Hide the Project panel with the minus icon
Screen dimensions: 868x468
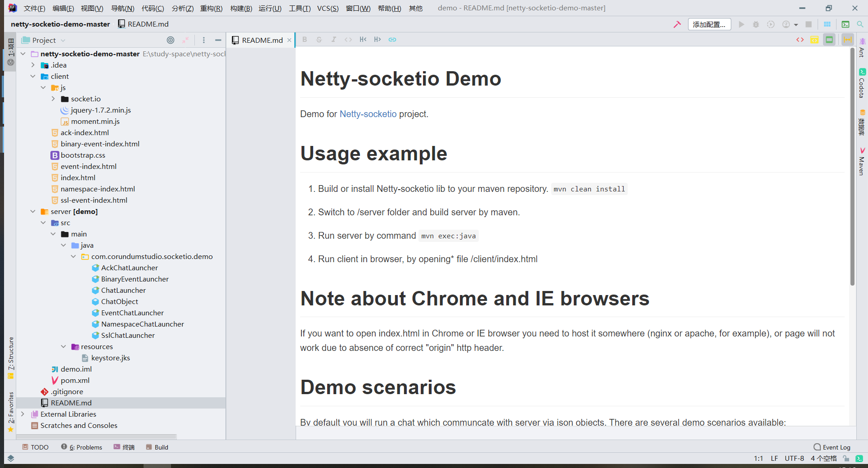218,40
